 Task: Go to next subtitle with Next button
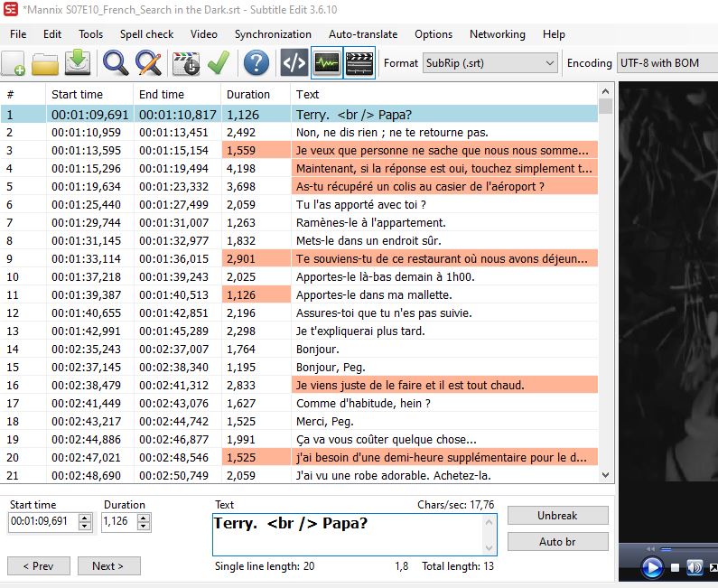tap(108, 566)
